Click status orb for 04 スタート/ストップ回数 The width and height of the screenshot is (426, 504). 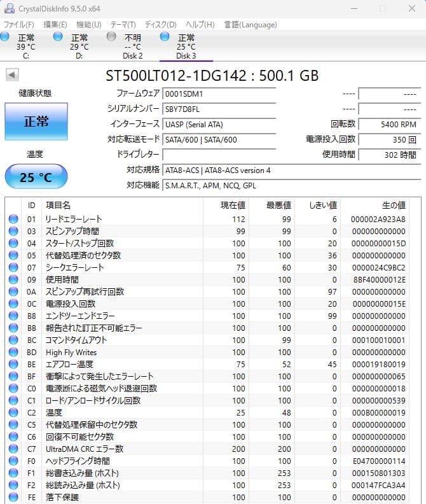[13, 243]
